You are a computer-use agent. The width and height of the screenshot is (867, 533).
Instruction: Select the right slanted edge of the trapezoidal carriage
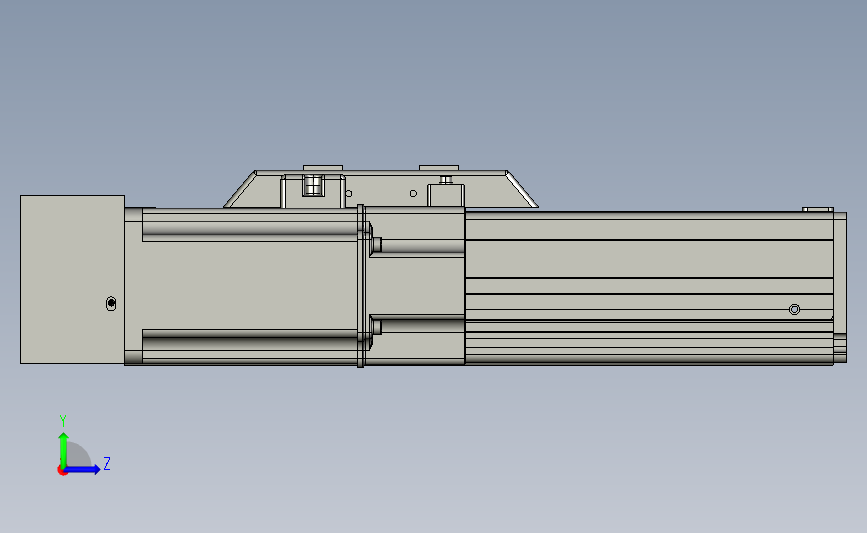click(522, 190)
